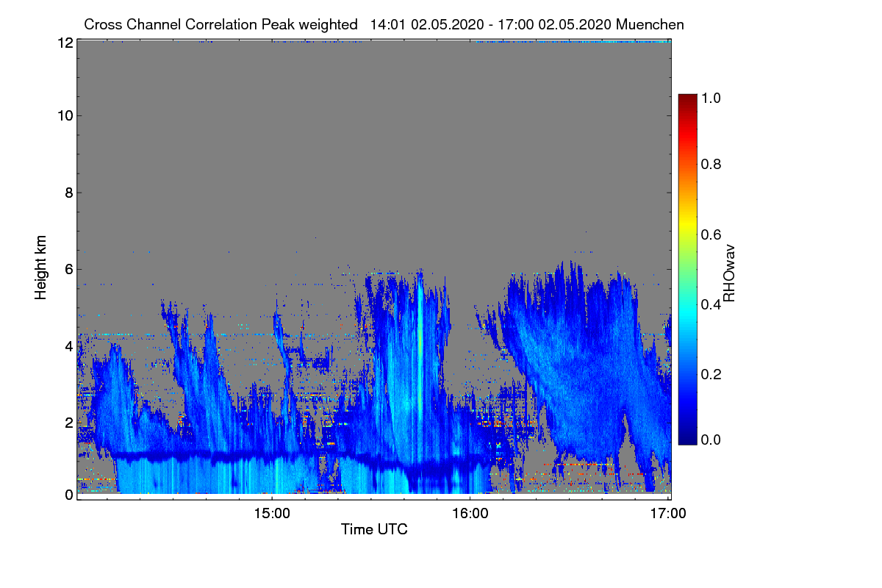The height and width of the screenshot is (588, 882).
Task: Click the 'RHOwav' colorbar label
Action: pos(729,273)
